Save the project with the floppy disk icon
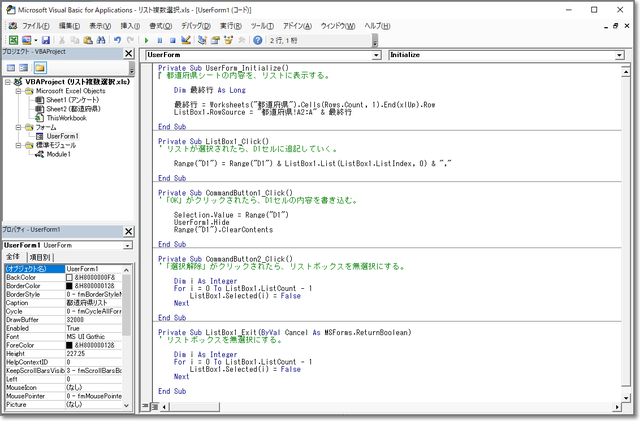 click(44, 40)
